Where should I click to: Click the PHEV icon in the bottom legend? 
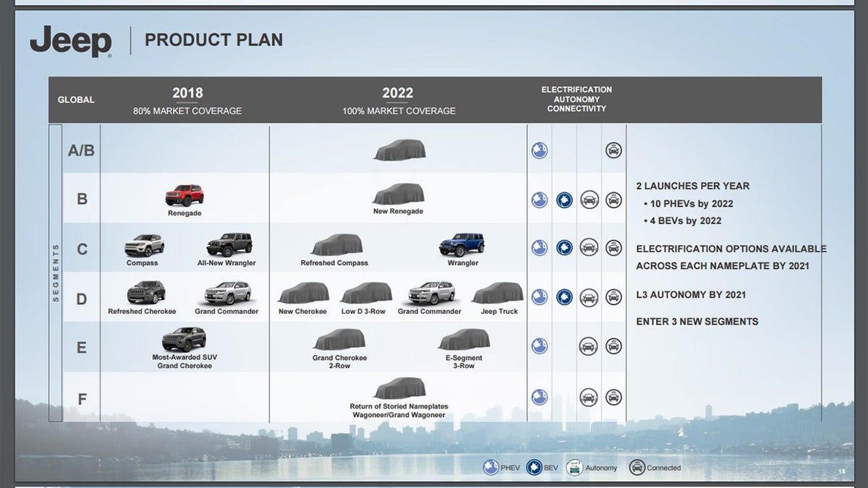pyautogui.click(x=491, y=467)
